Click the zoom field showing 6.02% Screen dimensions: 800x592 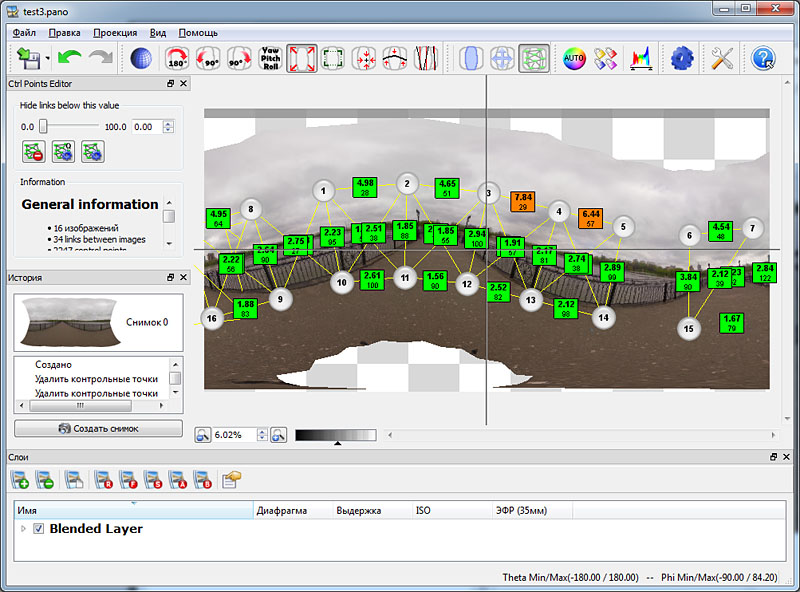(x=235, y=435)
